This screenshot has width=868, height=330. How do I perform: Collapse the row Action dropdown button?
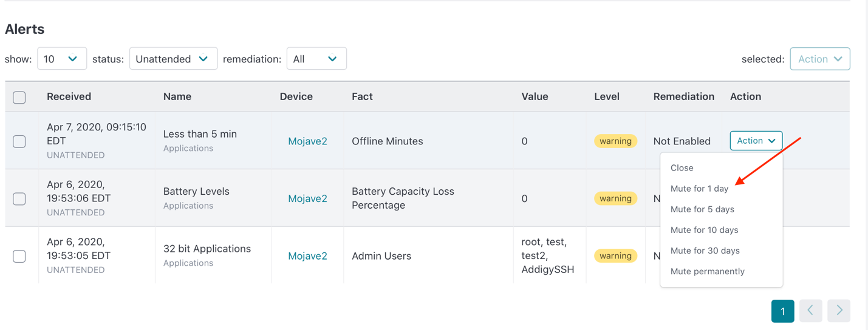pyautogui.click(x=756, y=141)
